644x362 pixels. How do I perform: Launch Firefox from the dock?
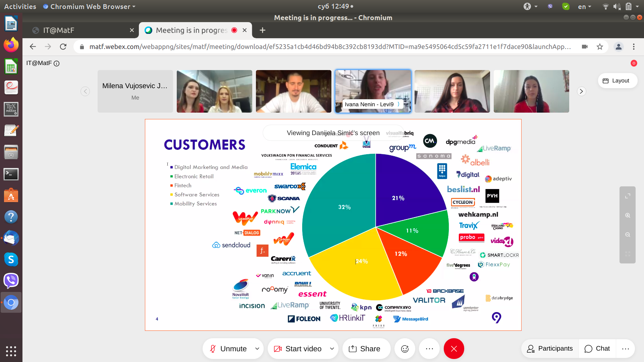[x=11, y=45]
